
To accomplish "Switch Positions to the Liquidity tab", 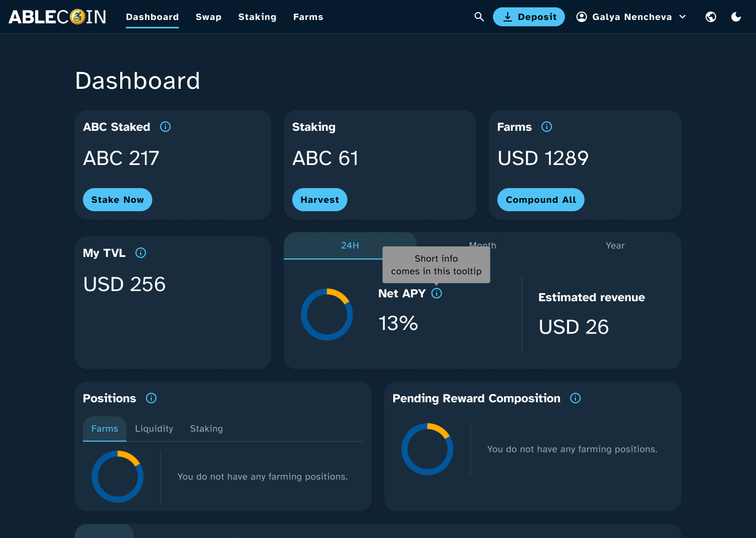I will coord(154,429).
